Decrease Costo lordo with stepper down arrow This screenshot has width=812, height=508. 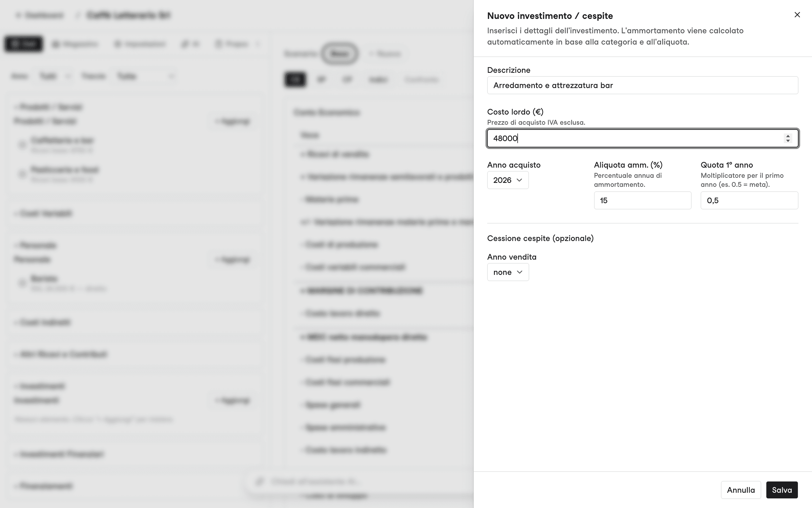(x=788, y=141)
